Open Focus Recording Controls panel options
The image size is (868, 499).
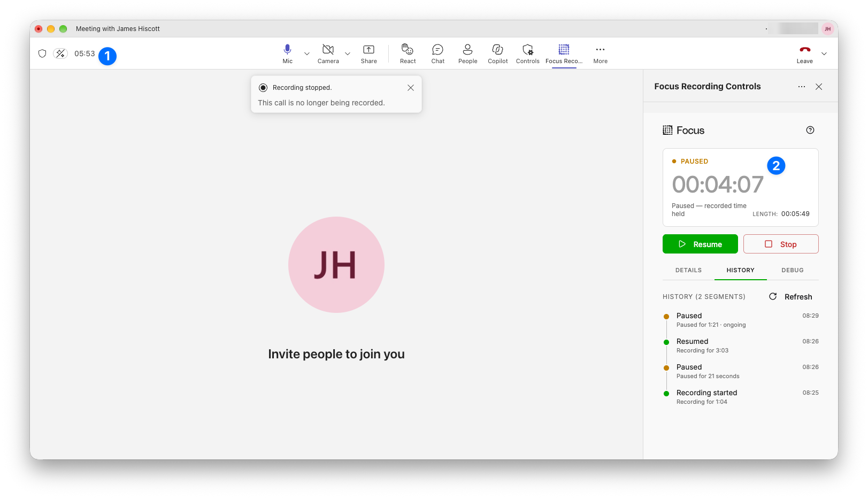(x=801, y=87)
